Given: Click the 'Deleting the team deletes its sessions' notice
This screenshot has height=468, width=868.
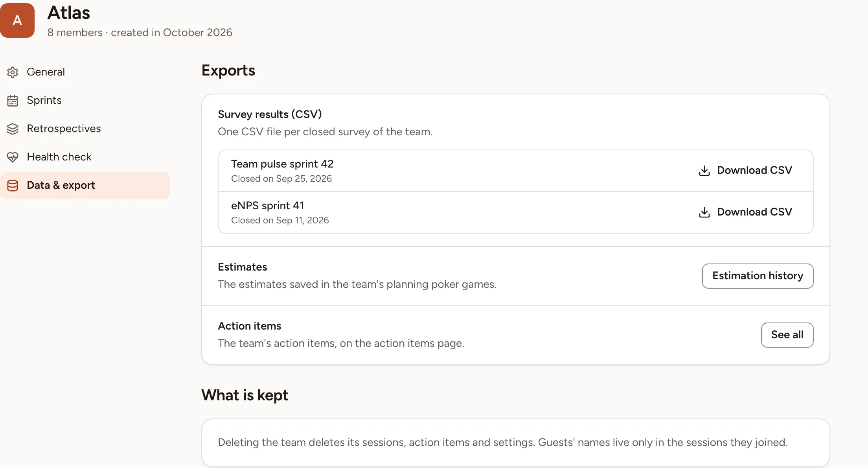Looking at the screenshot, I should pos(503,442).
